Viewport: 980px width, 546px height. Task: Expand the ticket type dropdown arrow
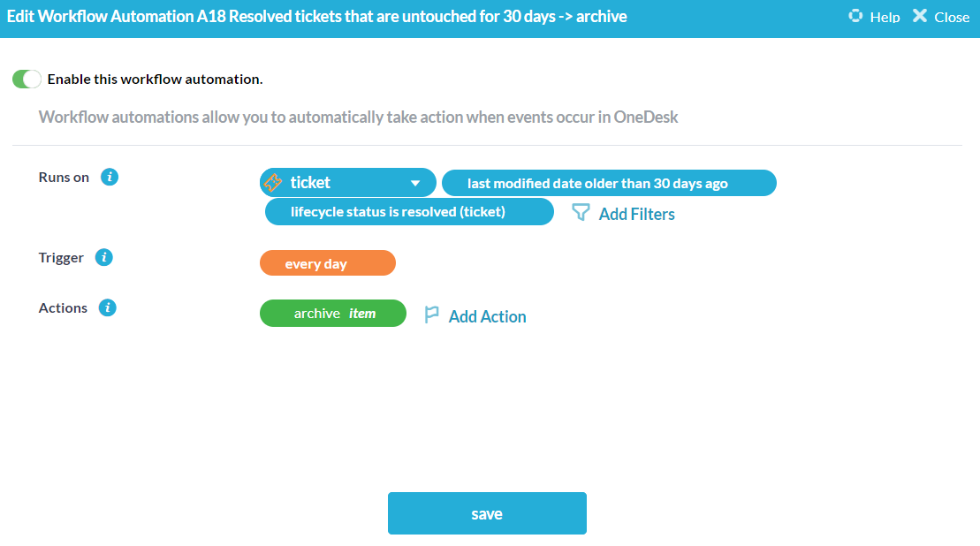click(x=415, y=184)
